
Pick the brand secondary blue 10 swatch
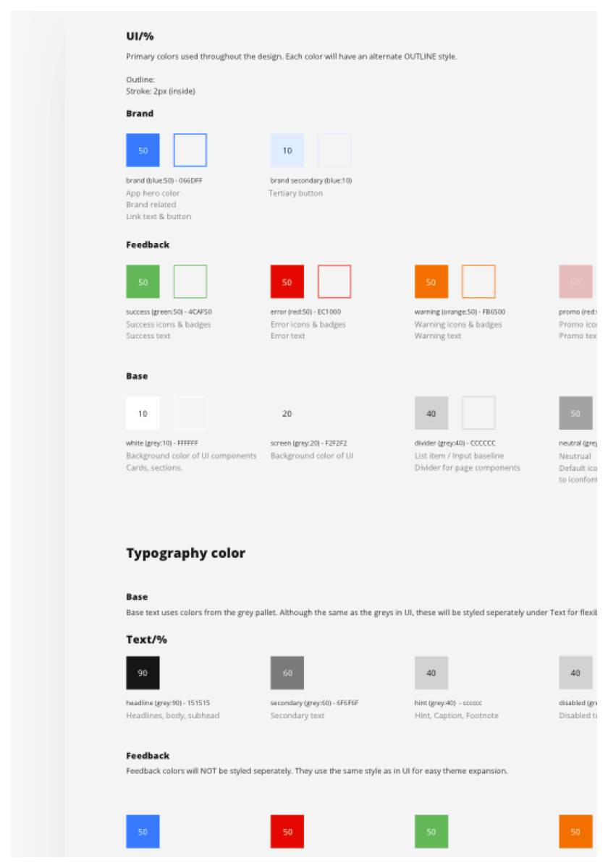click(287, 150)
